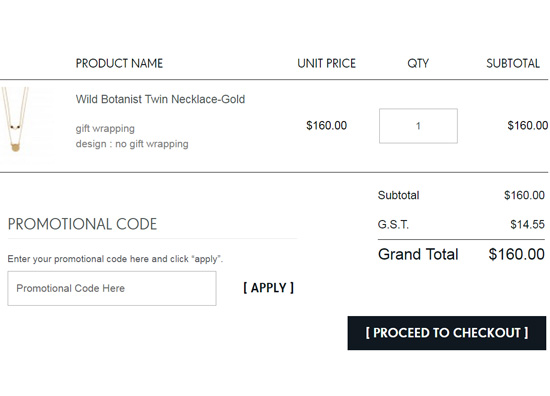Image resolution: width=550 pixels, height=396 pixels.
Task: Click the Grand Total label
Action: click(418, 254)
